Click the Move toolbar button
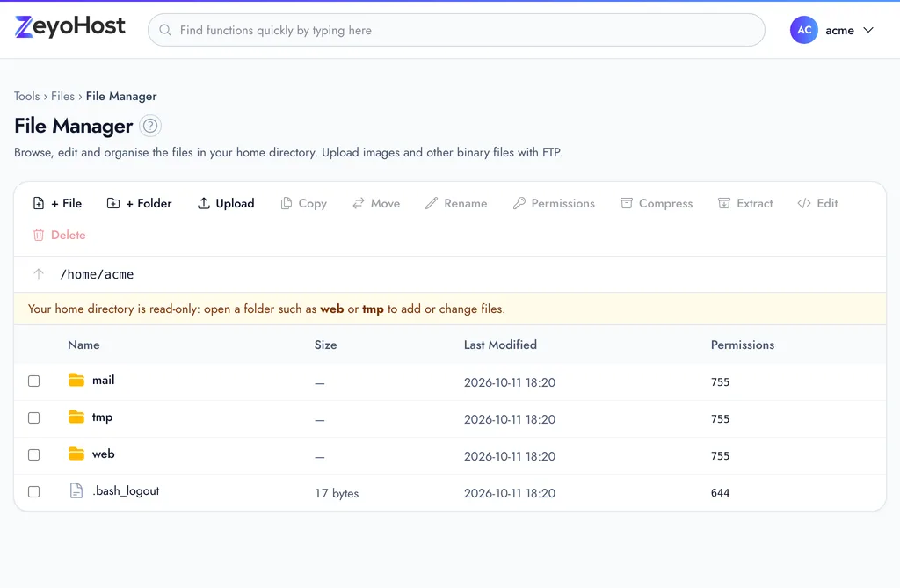Viewport: 900px width, 588px height. click(376, 203)
